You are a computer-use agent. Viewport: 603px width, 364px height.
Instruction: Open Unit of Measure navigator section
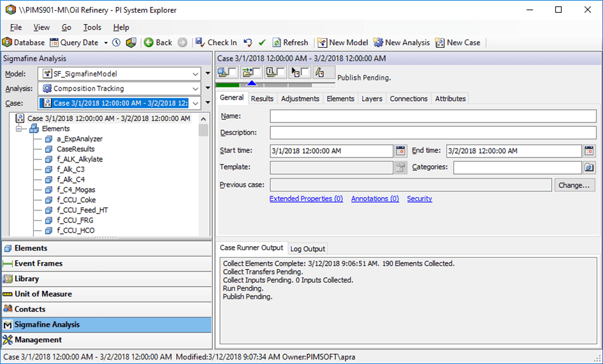coord(106,294)
